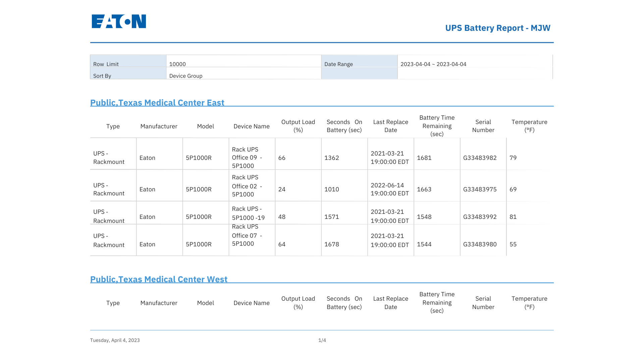Screen dimensions: 644x362
Task: Click Temperature column header in East table
Action: click(529, 126)
